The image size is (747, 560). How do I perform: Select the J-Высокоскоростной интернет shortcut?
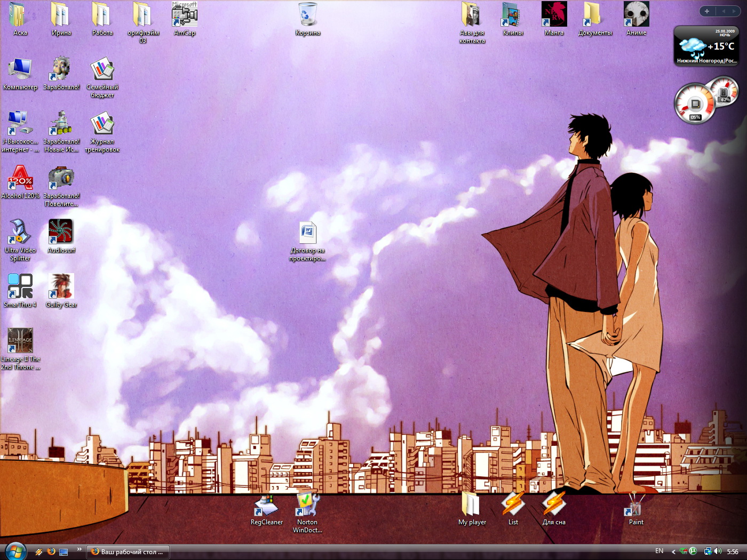pyautogui.click(x=20, y=132)
